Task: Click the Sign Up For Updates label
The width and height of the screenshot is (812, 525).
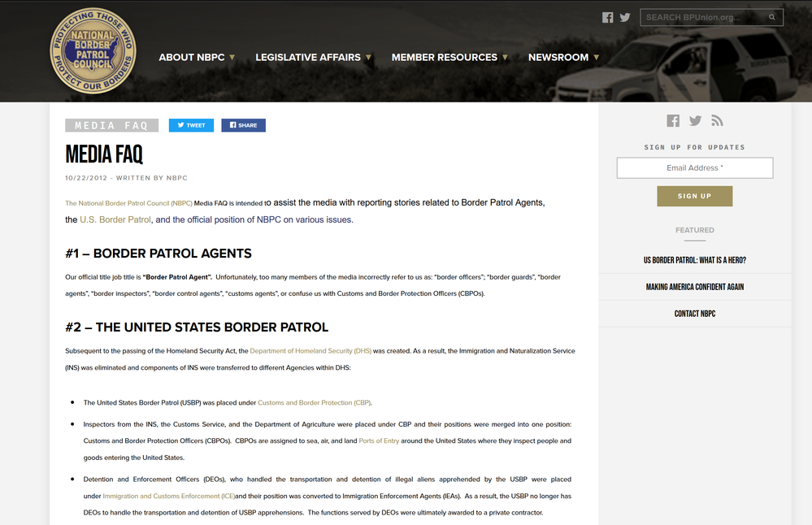Action: 694,148
